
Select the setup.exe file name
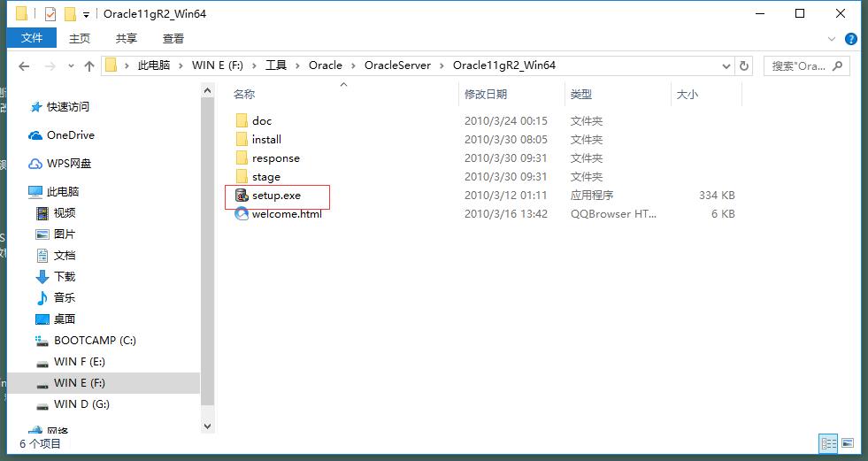[x=276, y=196]
